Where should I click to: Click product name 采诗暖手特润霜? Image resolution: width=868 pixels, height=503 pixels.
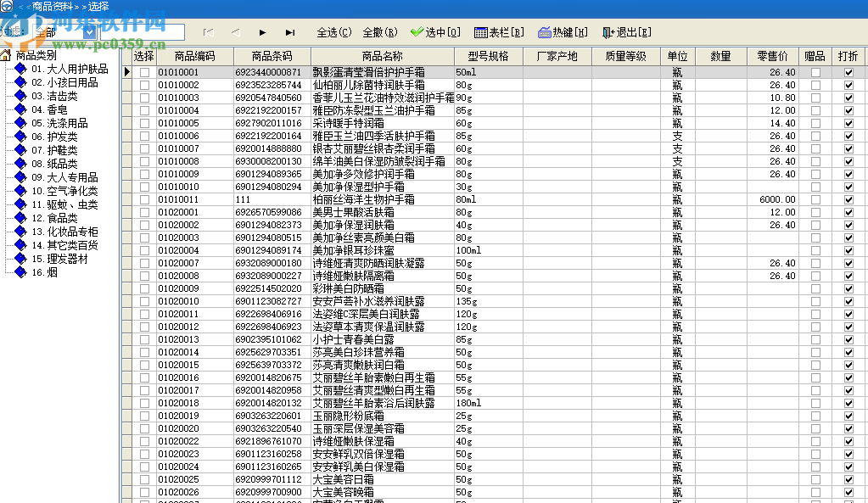coord(348,123)
